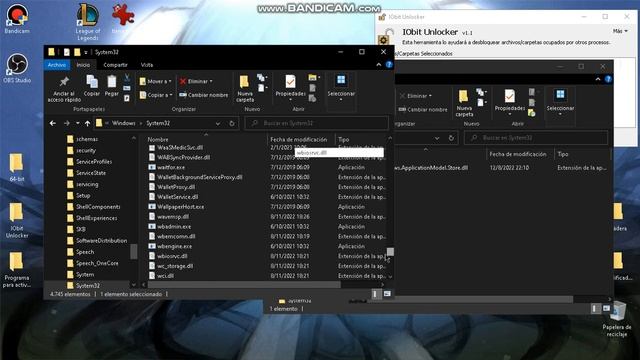Click Nueva carpeta in System32 window ribbon
Screen dimensions: 640x360
coord(245,89)
